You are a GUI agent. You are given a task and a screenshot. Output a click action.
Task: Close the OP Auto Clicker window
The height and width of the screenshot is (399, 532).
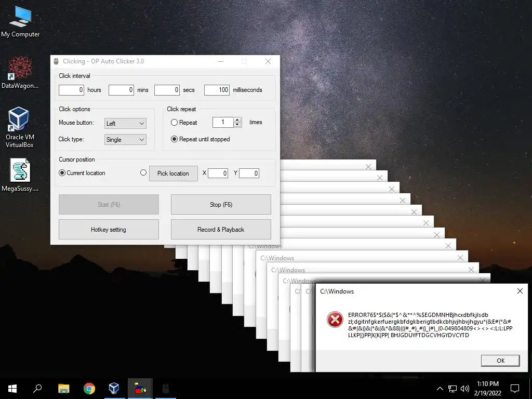[268, 61]
